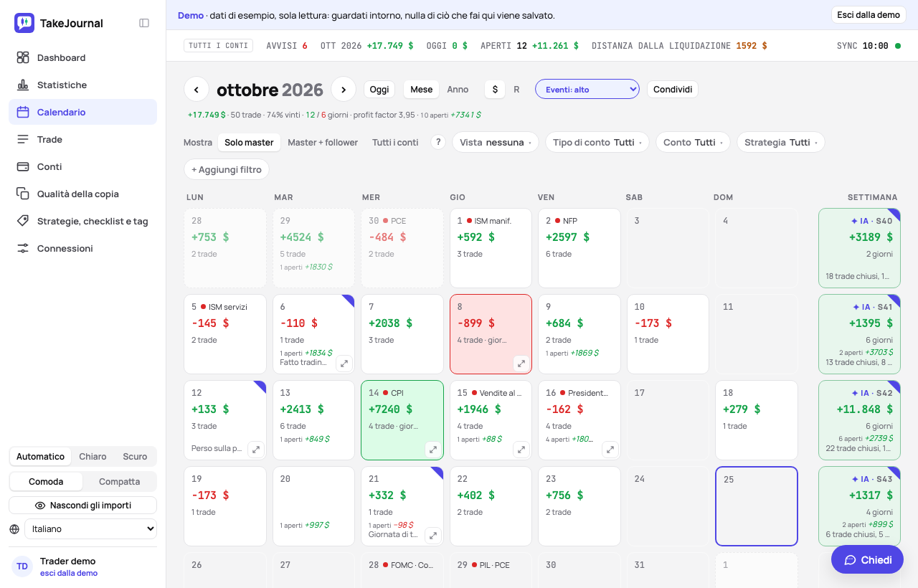
Task: Select the Scuro theme
Action: [135, 456]
